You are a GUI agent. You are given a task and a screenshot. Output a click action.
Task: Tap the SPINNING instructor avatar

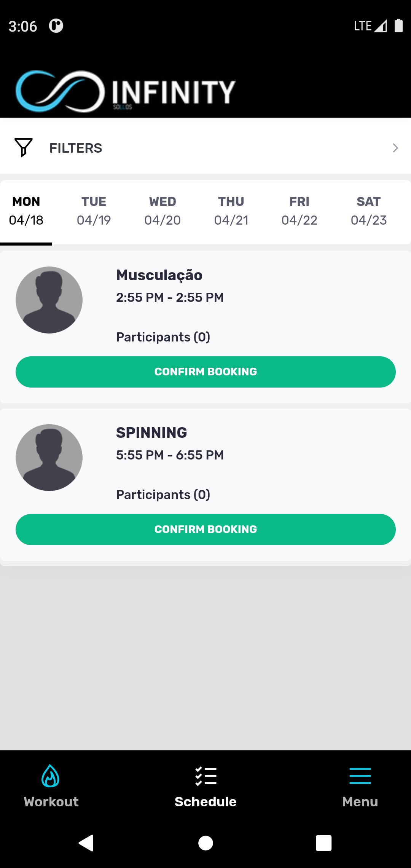pos(49,457)
